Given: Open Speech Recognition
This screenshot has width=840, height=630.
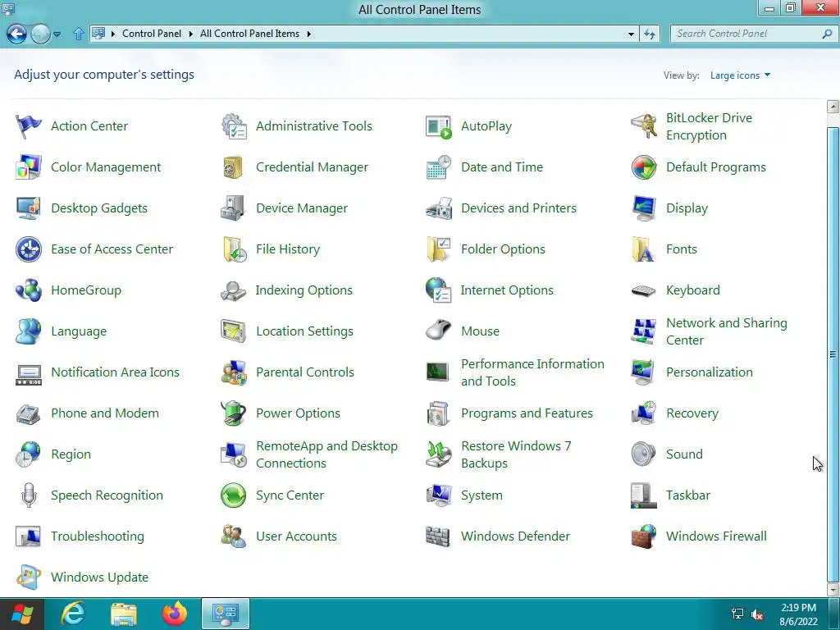Looking at the screenshot, I should 107,495.
